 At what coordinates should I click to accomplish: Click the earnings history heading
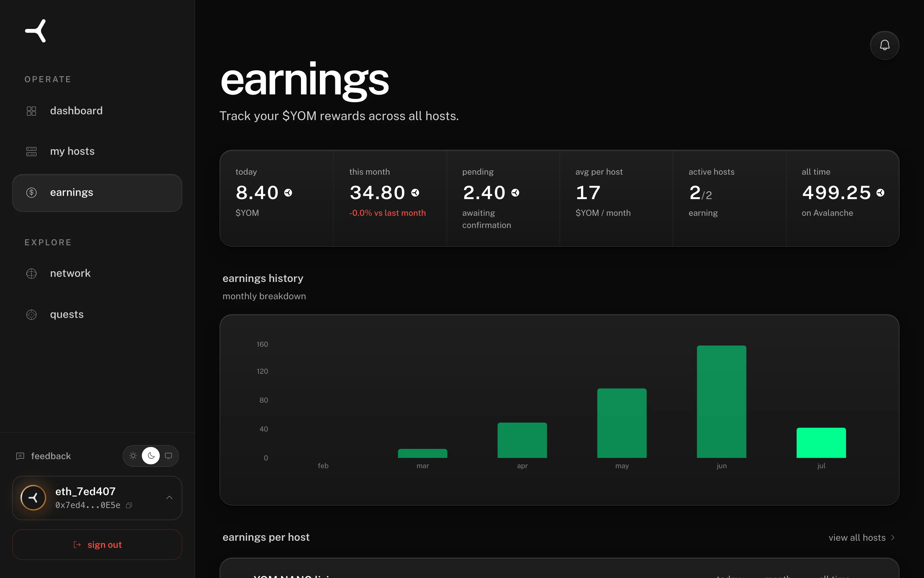tap(263, 278)
